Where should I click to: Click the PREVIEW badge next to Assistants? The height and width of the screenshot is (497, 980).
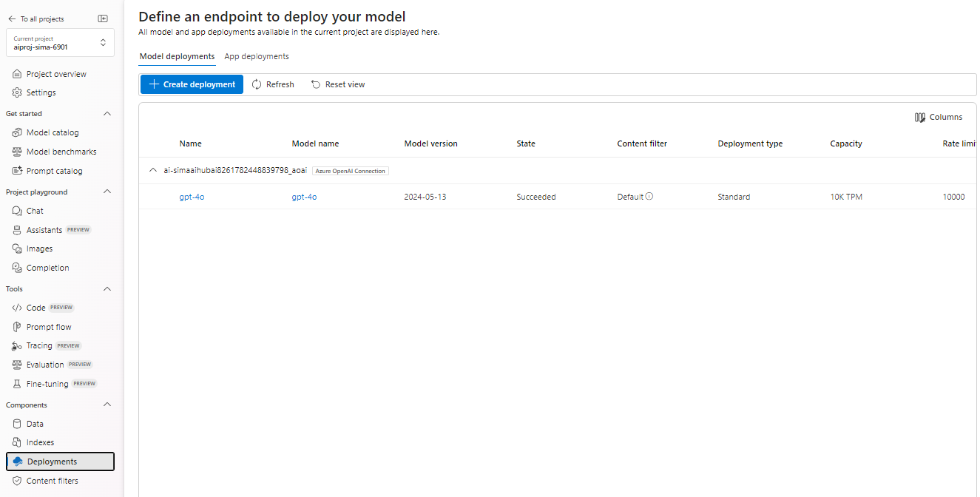pyautogui.click(x=78, y=230)
